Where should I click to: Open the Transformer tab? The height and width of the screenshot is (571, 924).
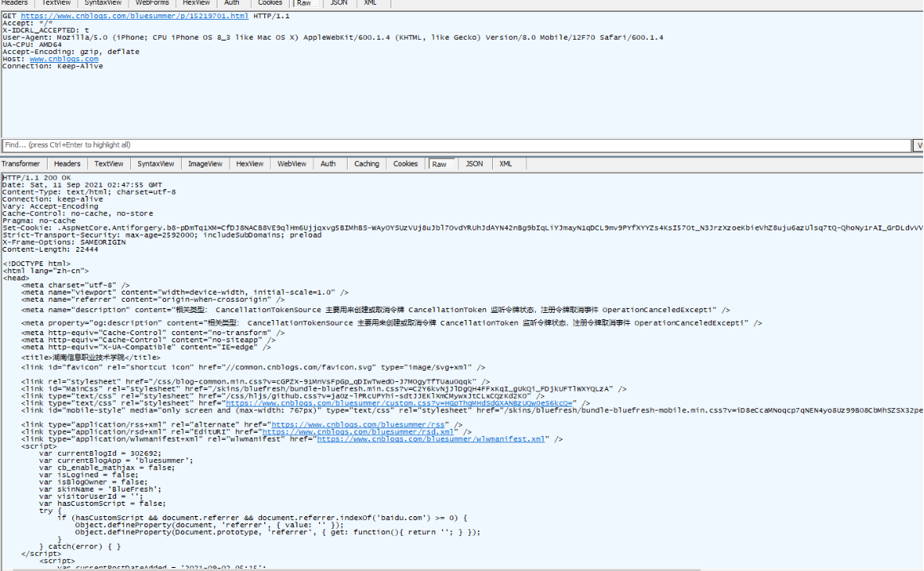(x=21, y=164)
